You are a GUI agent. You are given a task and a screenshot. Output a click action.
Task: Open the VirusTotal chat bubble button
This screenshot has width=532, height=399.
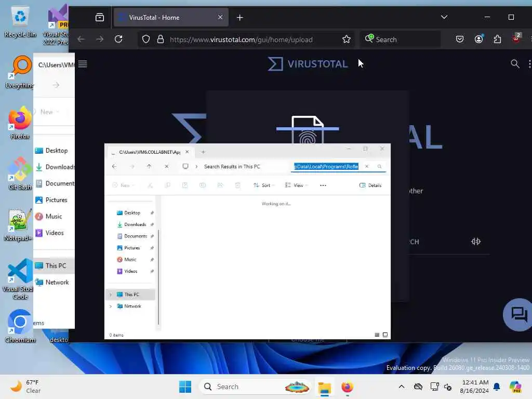pos(518,315)
